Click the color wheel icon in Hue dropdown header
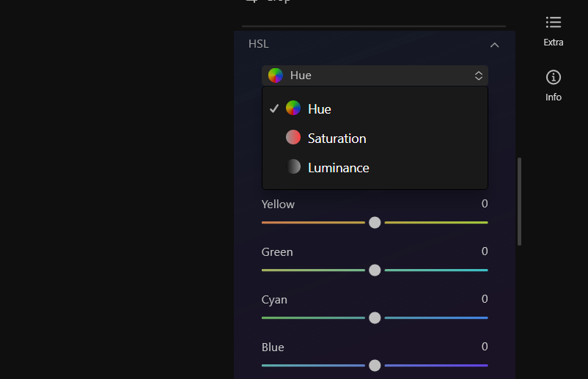 coord(275,76)
